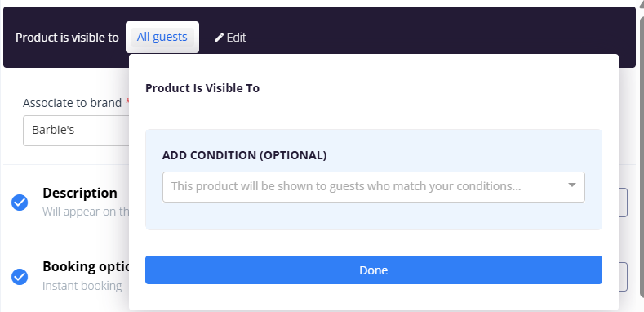Image resolution: width=644 pixels, height=312 pixels.
Task: Click the Product is visible to header label
Action: pos(67,38)
